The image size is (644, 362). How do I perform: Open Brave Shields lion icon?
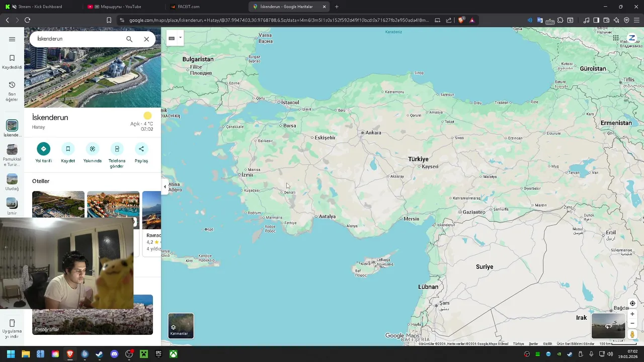461,20
